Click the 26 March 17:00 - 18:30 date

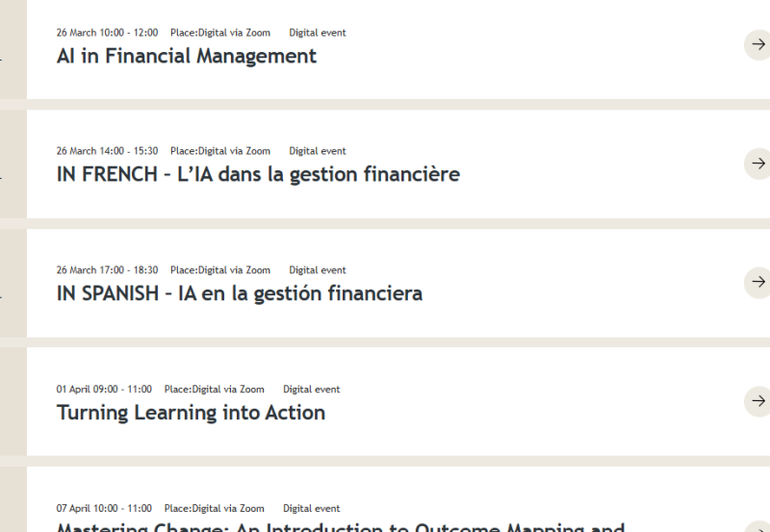[107, 270]
